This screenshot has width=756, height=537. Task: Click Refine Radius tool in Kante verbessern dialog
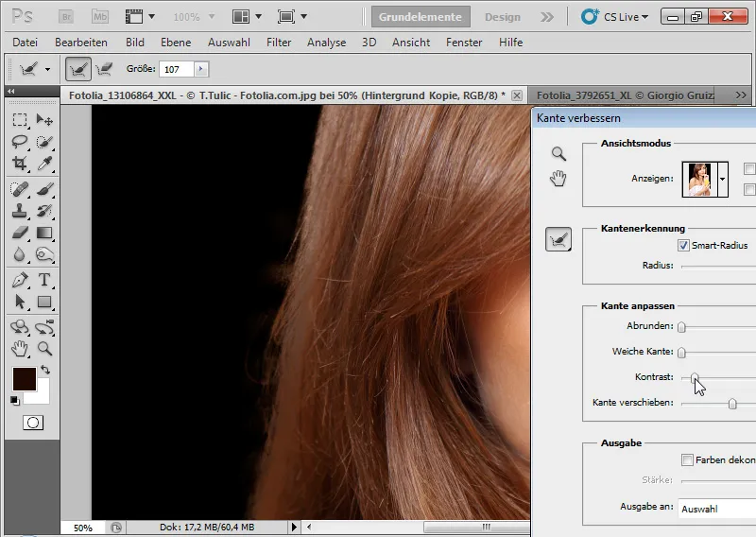(x=558, y=239)
